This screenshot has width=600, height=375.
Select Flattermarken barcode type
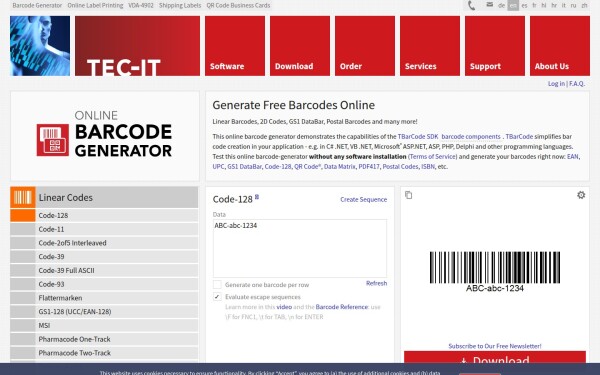(x=104, y=298)
